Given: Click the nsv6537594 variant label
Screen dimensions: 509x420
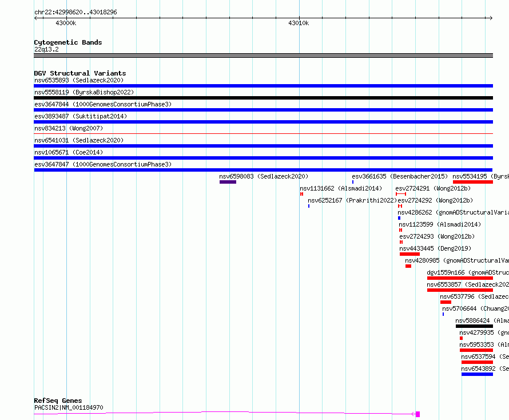Looking at the screenshot, I should 485,356.
